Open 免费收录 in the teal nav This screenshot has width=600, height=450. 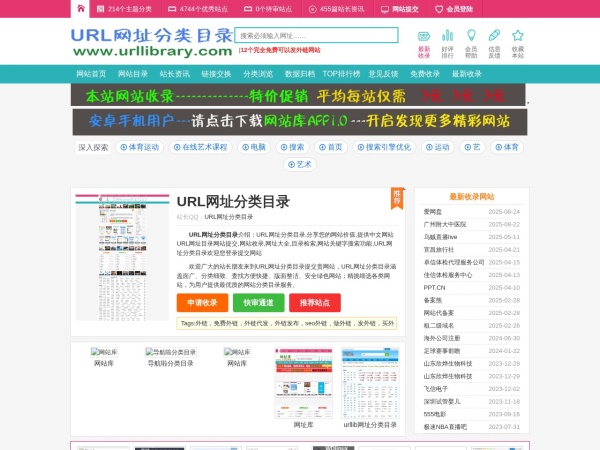coord(425,74)
